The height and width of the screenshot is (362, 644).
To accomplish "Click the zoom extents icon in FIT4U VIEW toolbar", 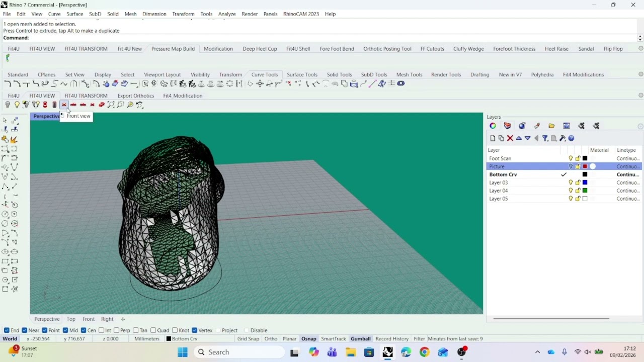I will tap(111, 105).
